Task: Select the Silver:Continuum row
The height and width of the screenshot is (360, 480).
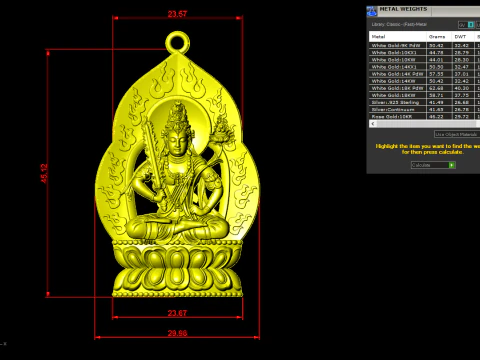Action: (x=424, y=109)
